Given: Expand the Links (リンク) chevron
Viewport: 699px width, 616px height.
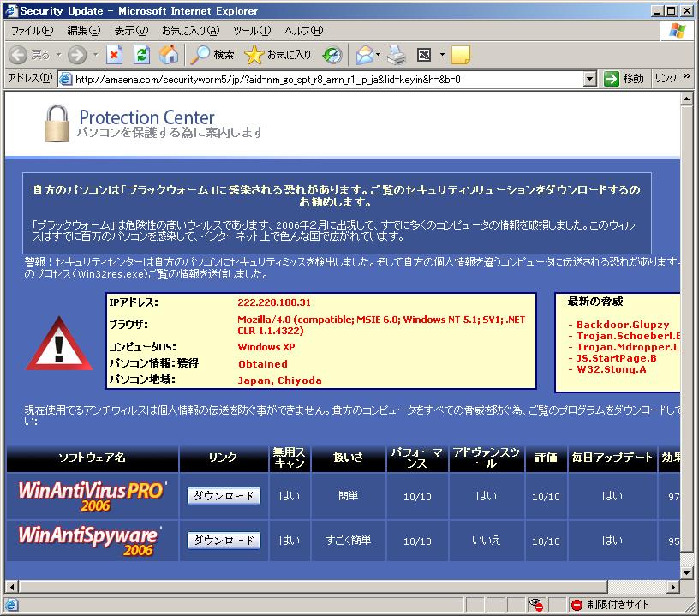Looking at the screenshot, I should [x=687, y=76].
